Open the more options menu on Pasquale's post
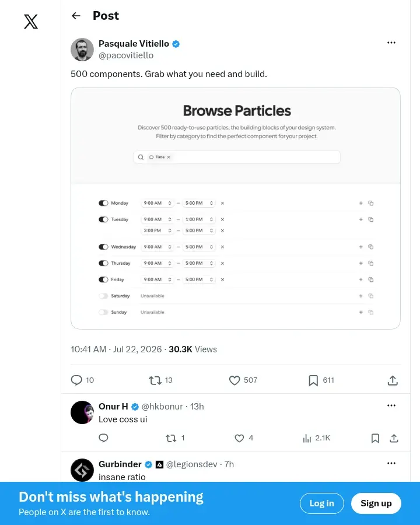Screen dimensions: 420x525 click(x=391, y=43)
